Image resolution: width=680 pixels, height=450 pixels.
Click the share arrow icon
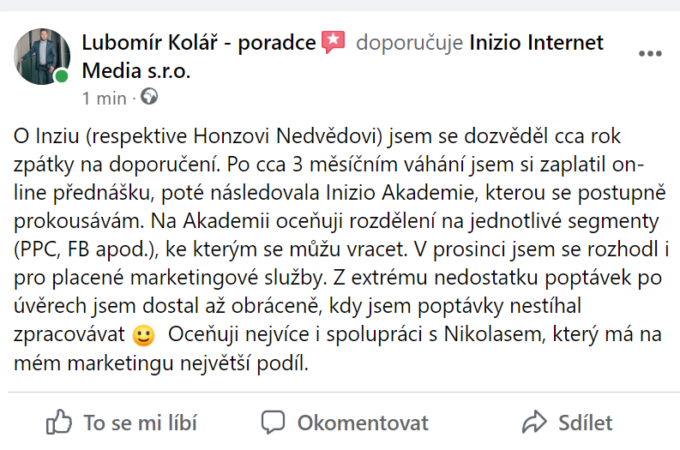click(x=535, y=422)
